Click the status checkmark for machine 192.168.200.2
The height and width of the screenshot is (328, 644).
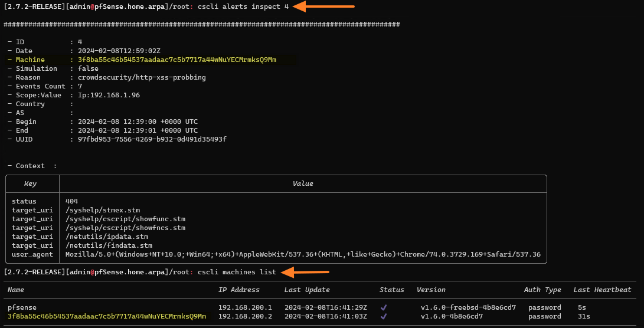tap(384, 316)
